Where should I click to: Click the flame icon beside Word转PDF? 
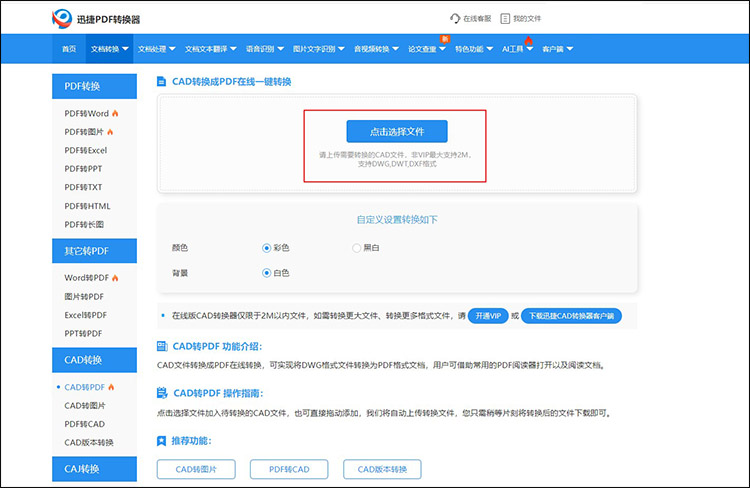click(x=115, y=278)
